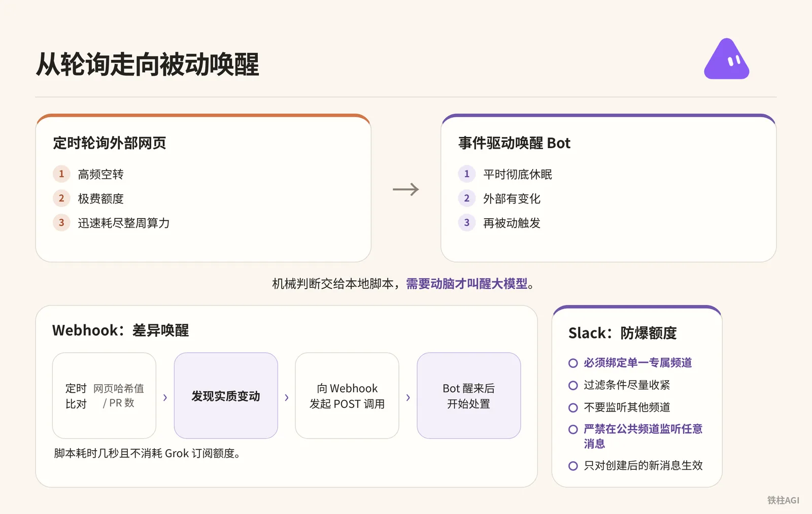812x514 pixels.
Task: Click the title 从轮询走向被动唤醒
Action: coord(148,64)
